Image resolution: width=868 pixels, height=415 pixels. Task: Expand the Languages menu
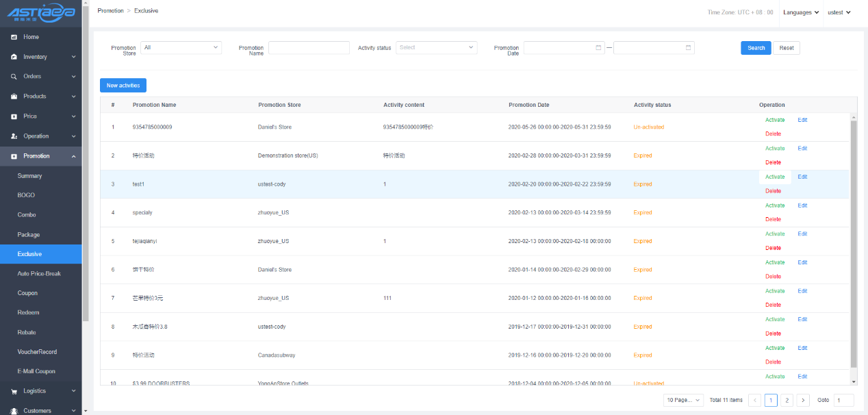[x=801, y=12]
